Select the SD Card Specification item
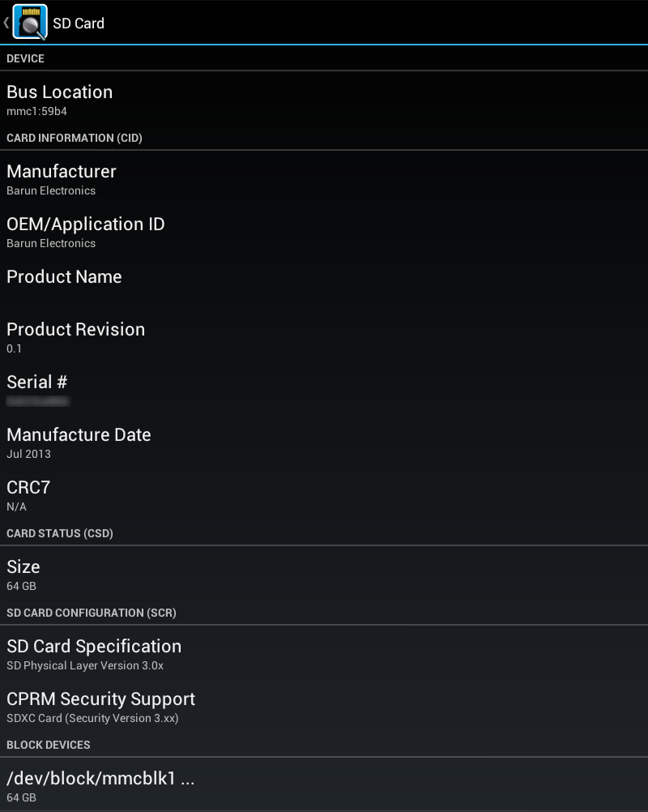Image resolution: width=648 pixels, height=812 pixels. [324, 655]
